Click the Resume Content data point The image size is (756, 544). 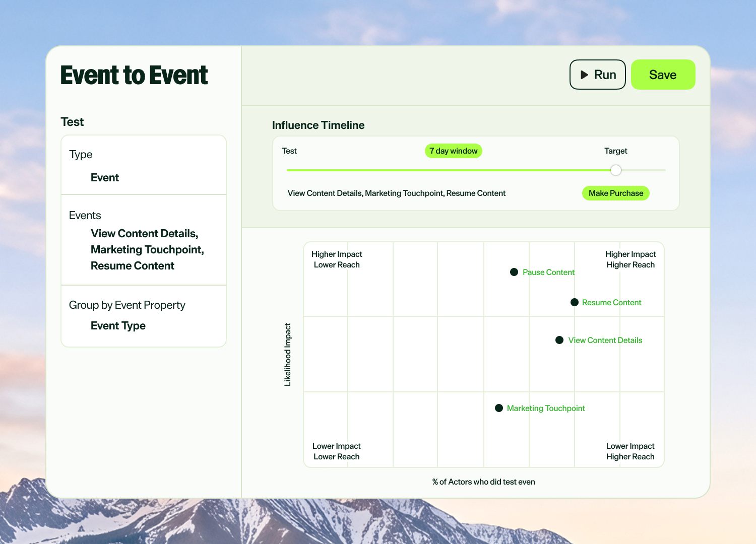575,302
